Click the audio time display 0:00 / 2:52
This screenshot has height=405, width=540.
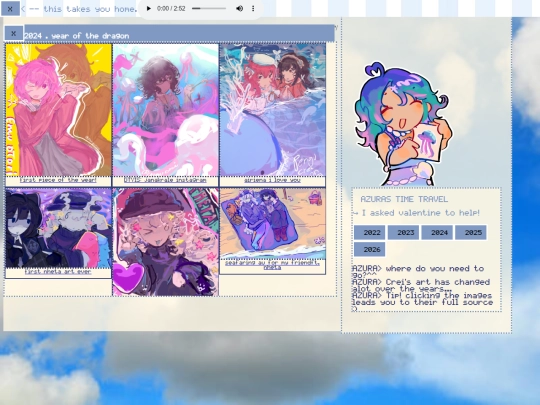tap(171, 8)
